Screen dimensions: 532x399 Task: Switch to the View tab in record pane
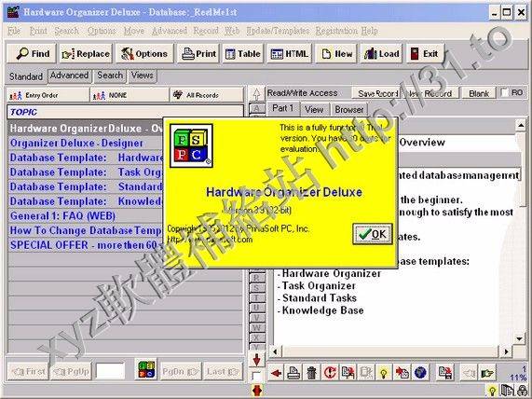click(x=314, y=109)
